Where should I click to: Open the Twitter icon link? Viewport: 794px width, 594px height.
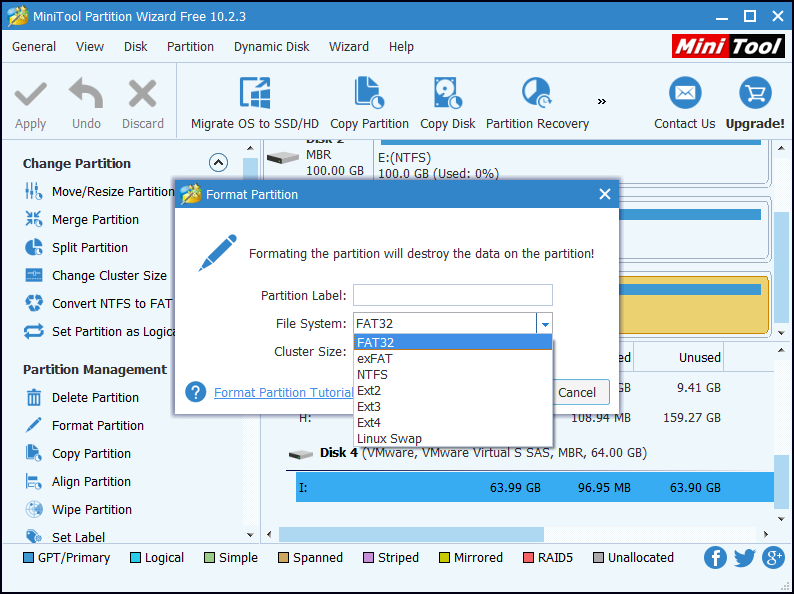point(744,558)
